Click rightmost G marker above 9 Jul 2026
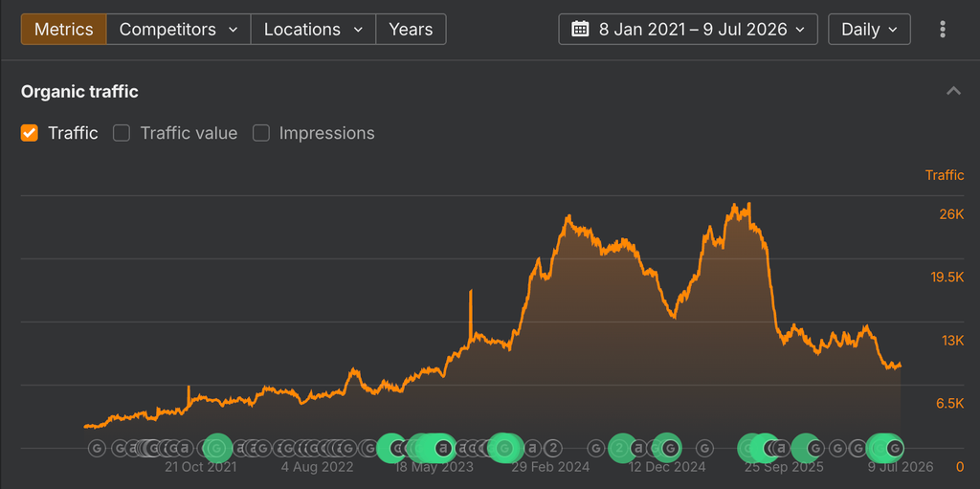 (x=895, y=448)
